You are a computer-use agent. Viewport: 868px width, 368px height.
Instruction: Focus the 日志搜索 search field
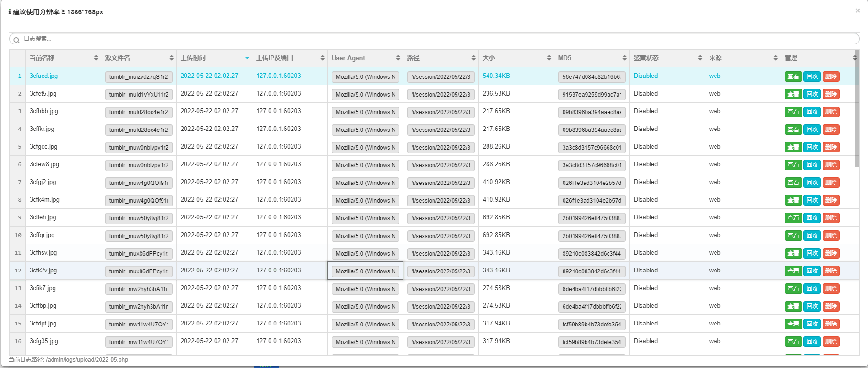(430, 39)
